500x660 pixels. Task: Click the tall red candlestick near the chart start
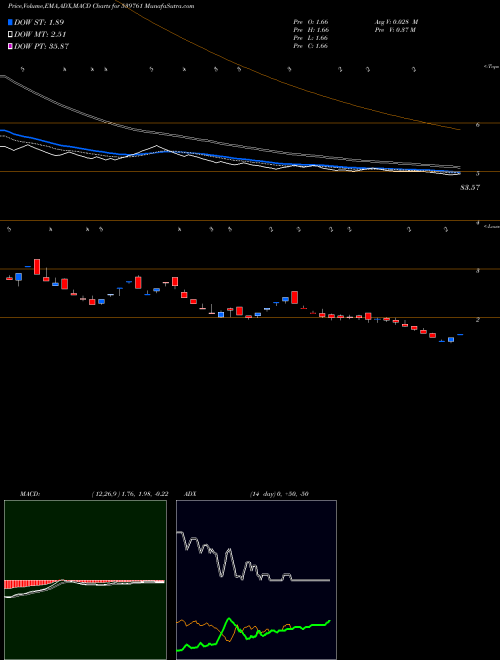[x=37, y=267]
